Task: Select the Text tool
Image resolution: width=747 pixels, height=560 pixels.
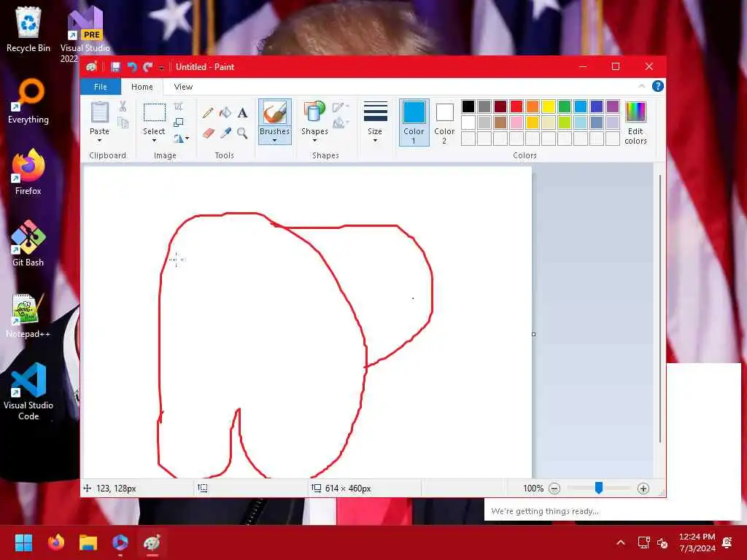Action: 242,113
